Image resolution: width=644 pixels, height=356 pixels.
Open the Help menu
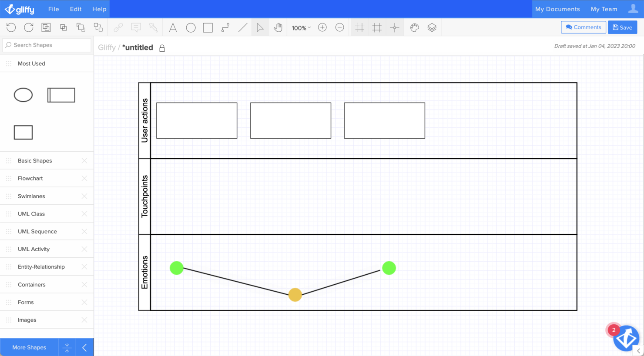point(99,9)
